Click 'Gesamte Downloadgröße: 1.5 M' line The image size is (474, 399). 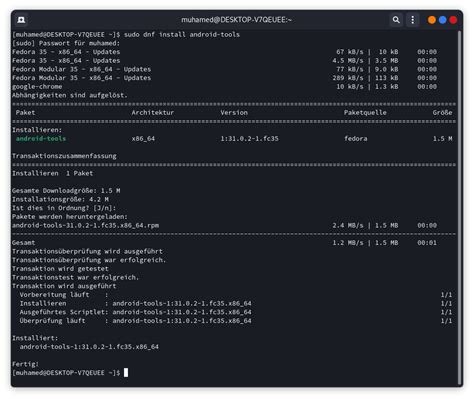(x=66, y=190)
